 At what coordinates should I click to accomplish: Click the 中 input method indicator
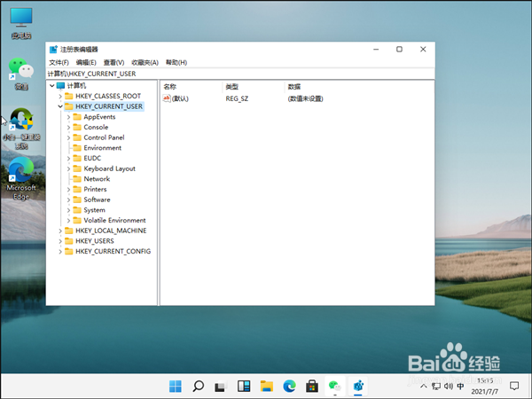click(460, 386)
